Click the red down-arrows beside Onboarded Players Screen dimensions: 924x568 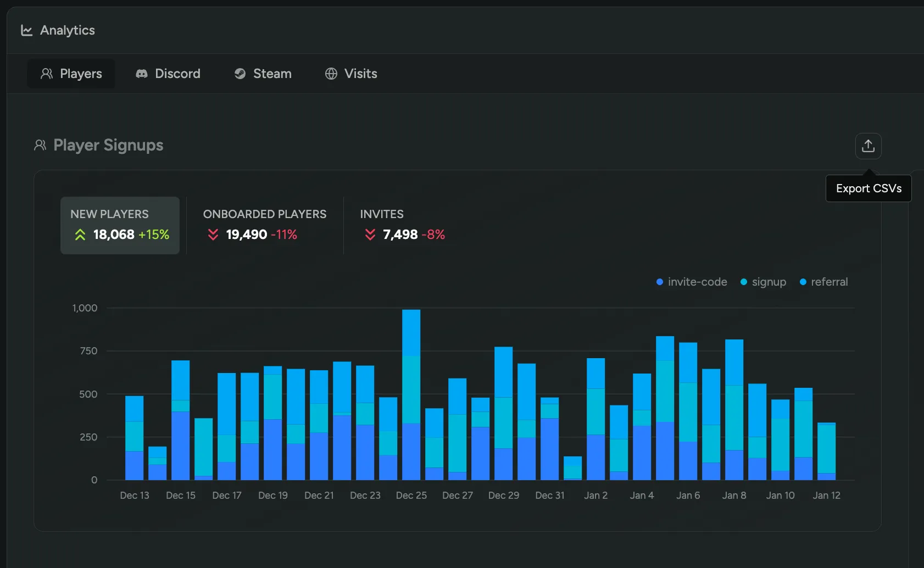(213, 235)
